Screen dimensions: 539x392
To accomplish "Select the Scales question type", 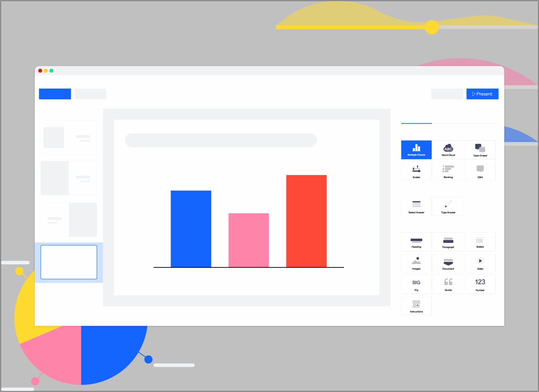I will click(x=416, y=172).
